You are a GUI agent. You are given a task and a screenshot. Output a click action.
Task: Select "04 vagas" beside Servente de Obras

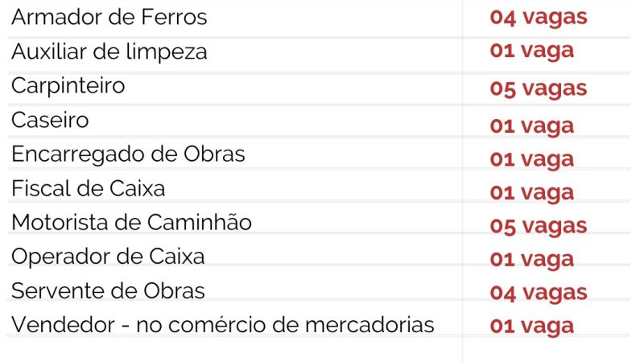(538, 292)
